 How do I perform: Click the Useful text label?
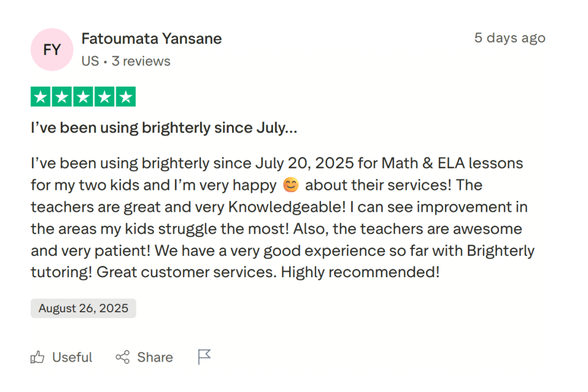72,357
